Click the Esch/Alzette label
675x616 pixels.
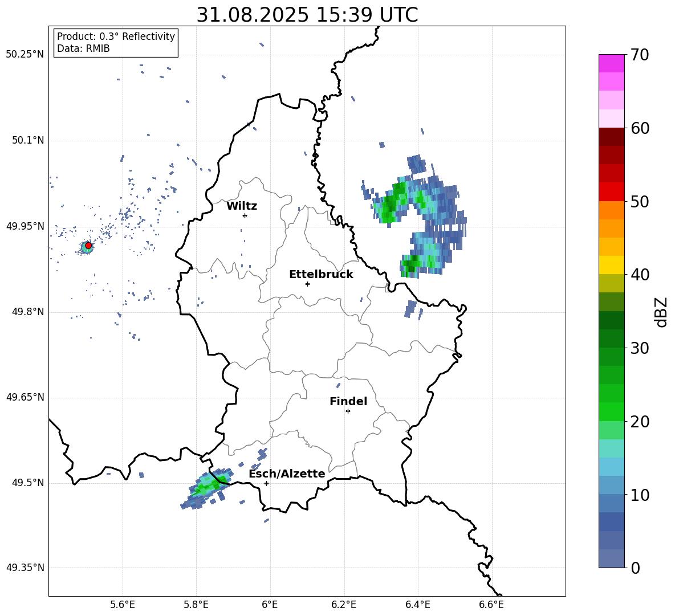(x=287, y=474)
